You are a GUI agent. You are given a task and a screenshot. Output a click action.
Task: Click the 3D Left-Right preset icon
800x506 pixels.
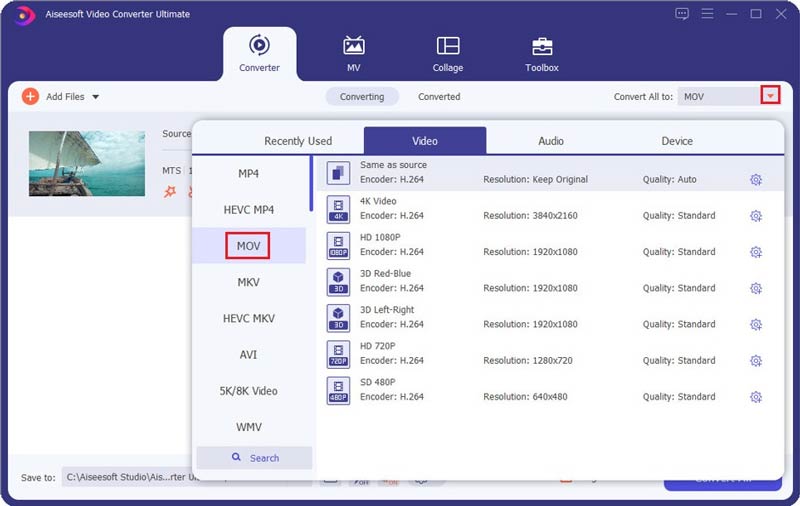point(338,318)
